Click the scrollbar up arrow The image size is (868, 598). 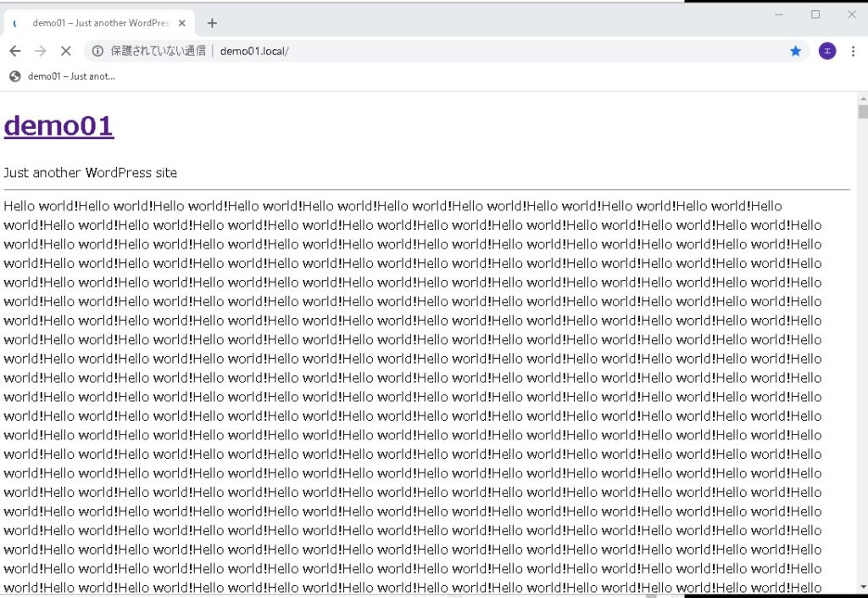[863, 98]
